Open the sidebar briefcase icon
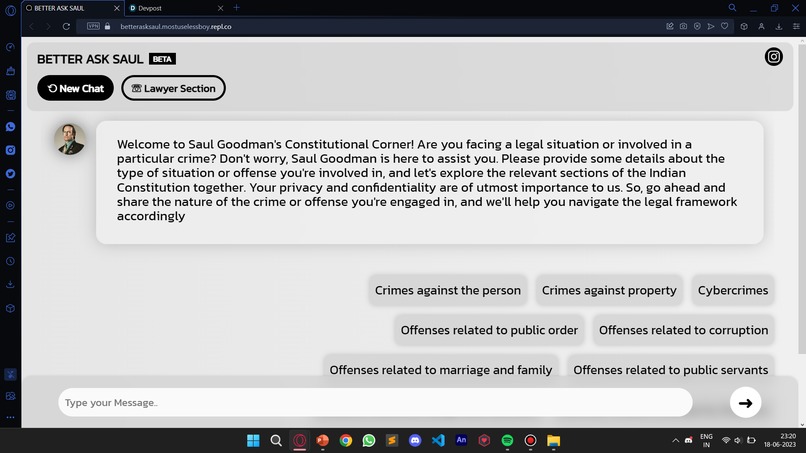806x453 pixels. (10, 71)
